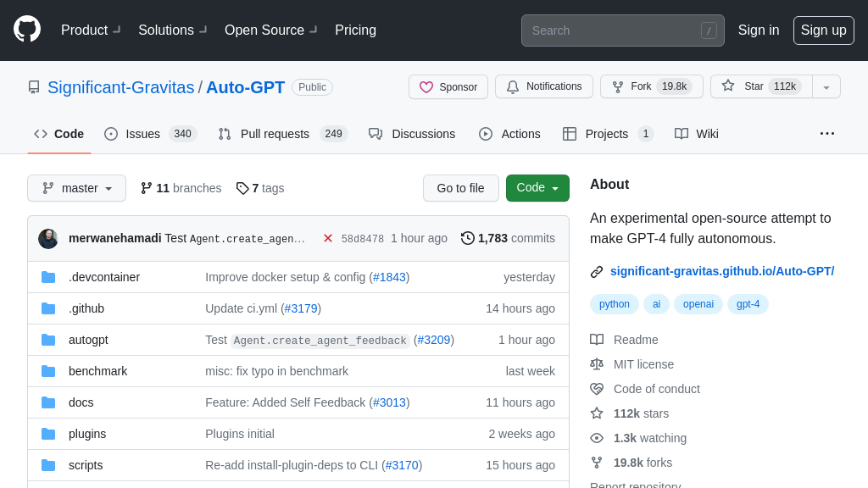
Task: Click the Sponsor heart icon
Action: [x=426, y=86]
